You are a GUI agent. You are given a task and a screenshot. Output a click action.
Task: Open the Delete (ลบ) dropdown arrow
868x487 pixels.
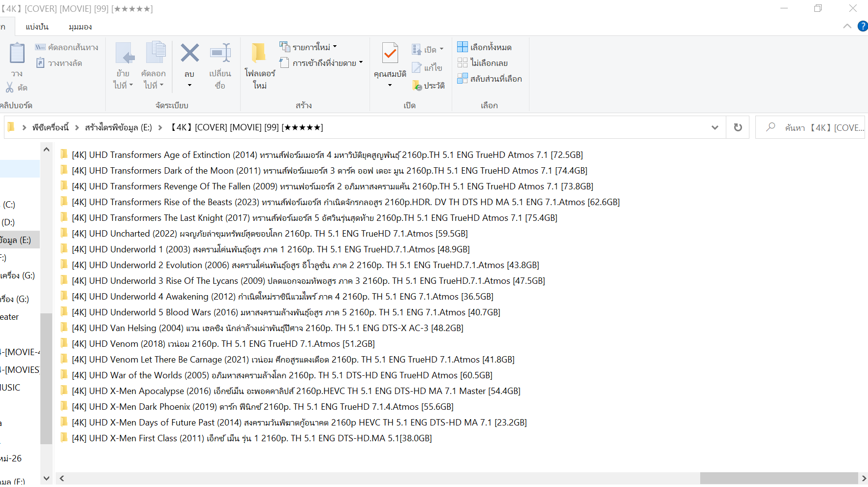[189, 86]
